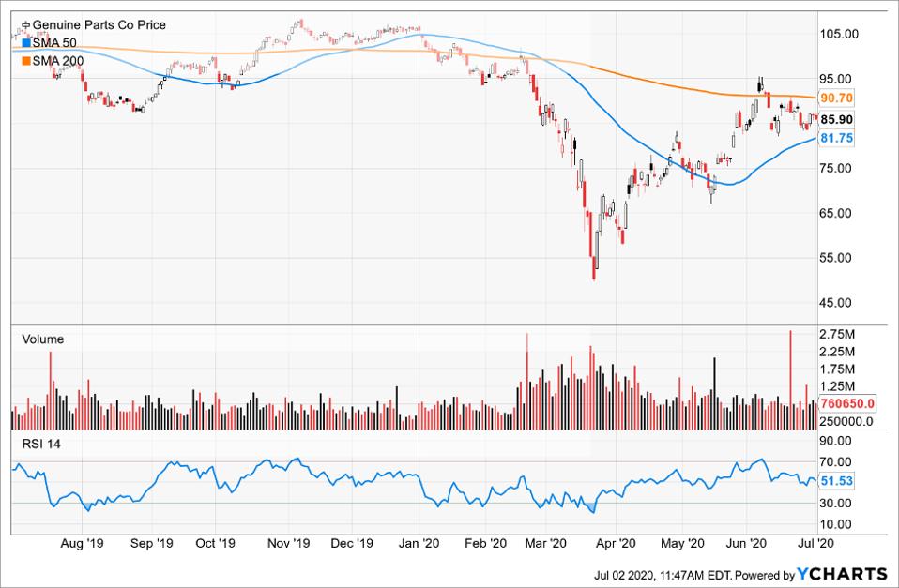Click the RSI 14 panel label
Viewport: 899px width, 588px height.
click(41, 445)
